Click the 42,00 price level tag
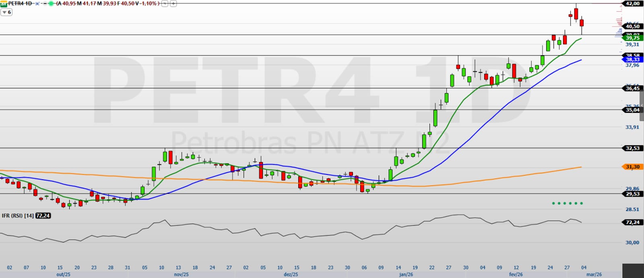 click(x=632, y=4)
